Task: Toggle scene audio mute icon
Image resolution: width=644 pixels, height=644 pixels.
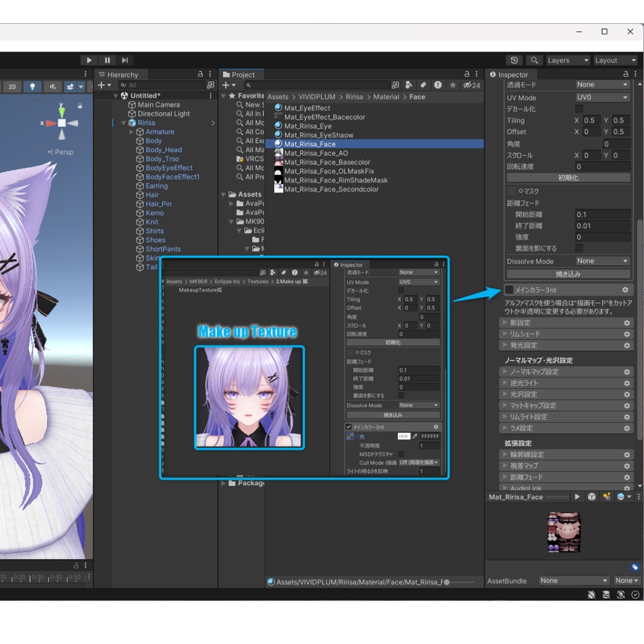Action: pos(53,87)
